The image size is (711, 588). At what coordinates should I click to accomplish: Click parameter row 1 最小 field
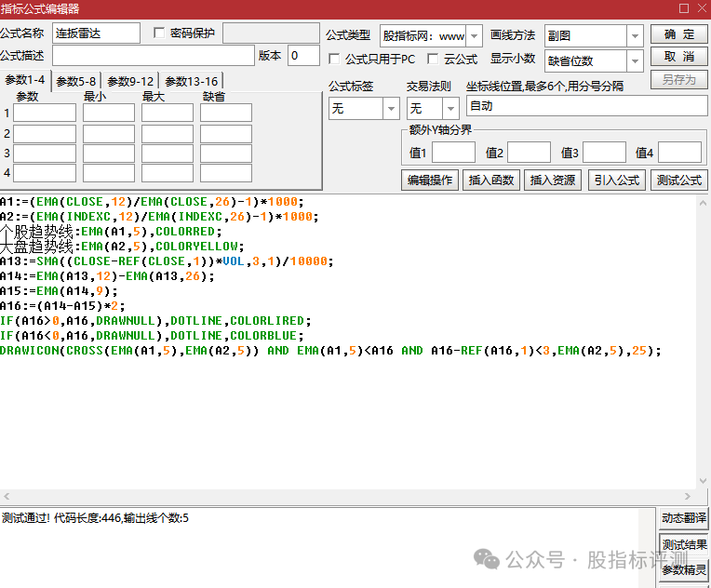(x=109, y=113)
